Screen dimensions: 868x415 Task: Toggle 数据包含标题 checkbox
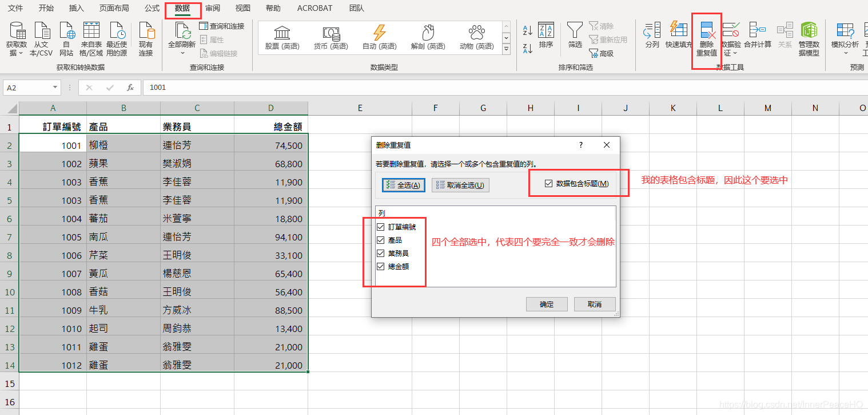[549, 184]
